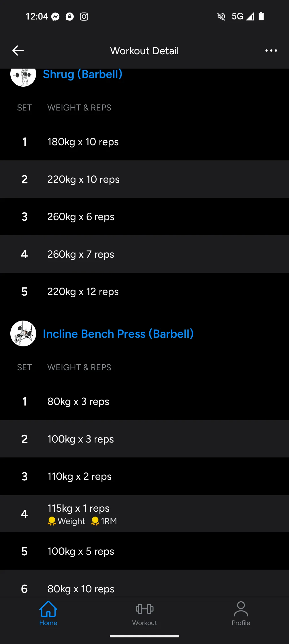Screen dimensions: 289x644
Task: Tap the Shrug exercise thumbnail image
Action: (23, 75)
